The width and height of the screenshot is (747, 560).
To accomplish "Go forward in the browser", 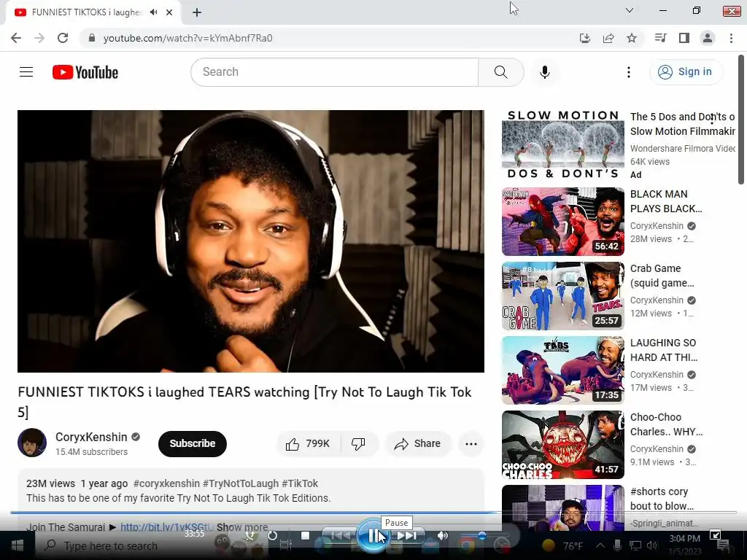I will pyautogui.click(x=39, y=38).
